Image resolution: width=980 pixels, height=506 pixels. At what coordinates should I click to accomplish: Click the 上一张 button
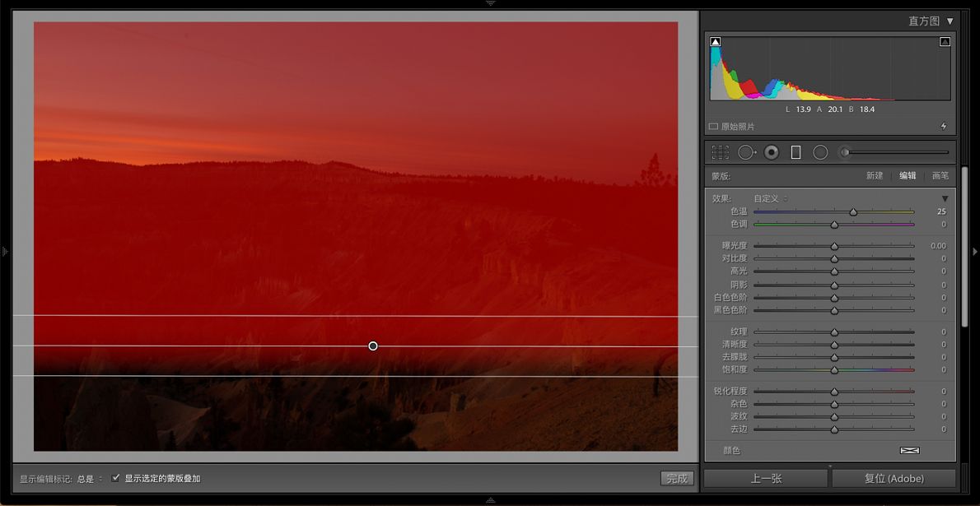click(766, 479)
